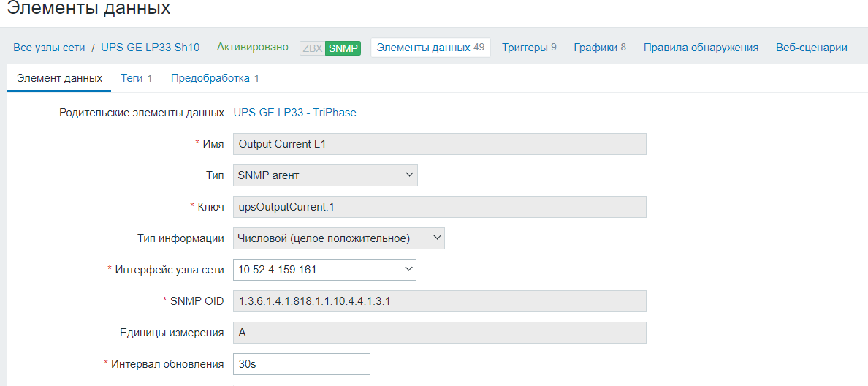This screenshot has width=868, height=386.
Task: Open the Тип dropdown (SNMP агент)
Action: [325, 175]
